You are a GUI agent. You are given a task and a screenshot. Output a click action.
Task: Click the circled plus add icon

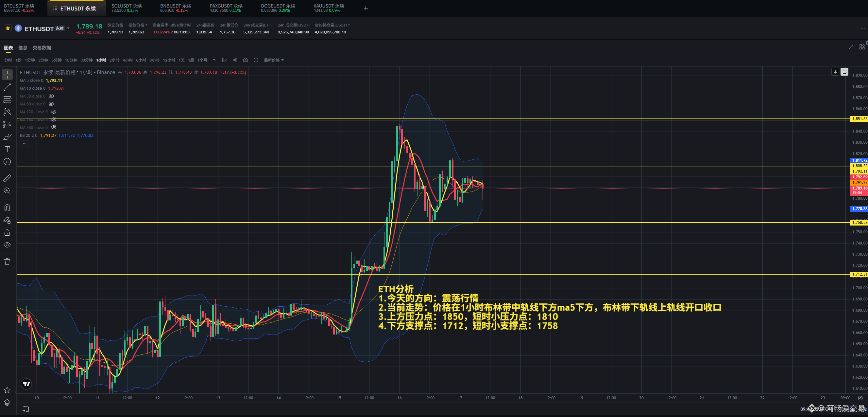pos(256,60)
